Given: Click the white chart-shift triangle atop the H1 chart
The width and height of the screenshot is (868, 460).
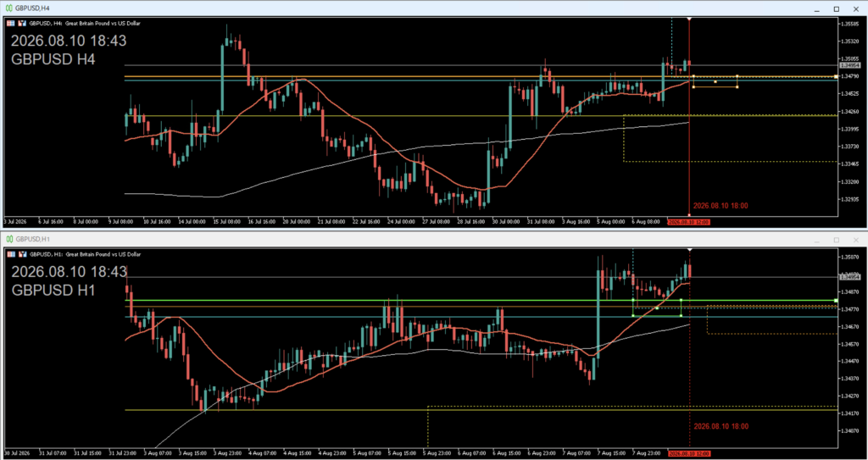Looking at the screenshot, I should point(689,250).
